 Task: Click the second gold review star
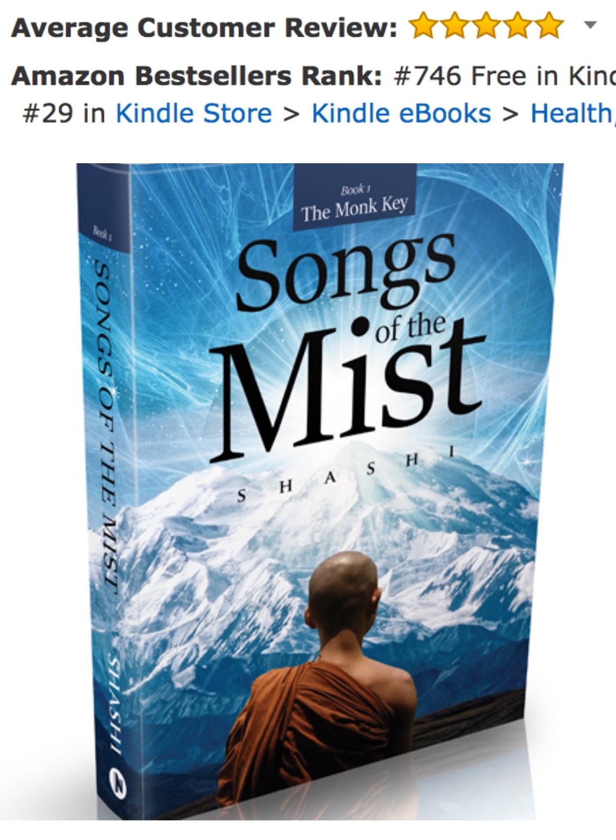pyautogui.click(x=454, y=26)
